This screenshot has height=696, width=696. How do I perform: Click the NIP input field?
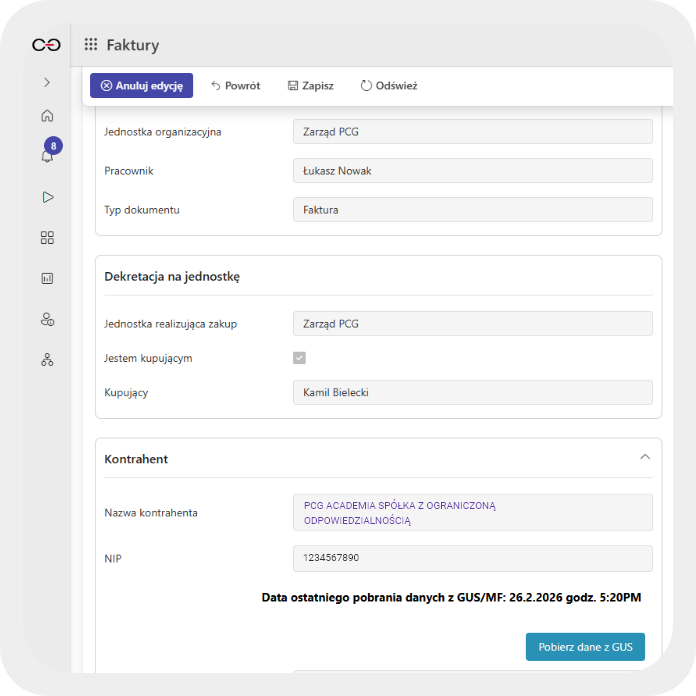[472, 558]
